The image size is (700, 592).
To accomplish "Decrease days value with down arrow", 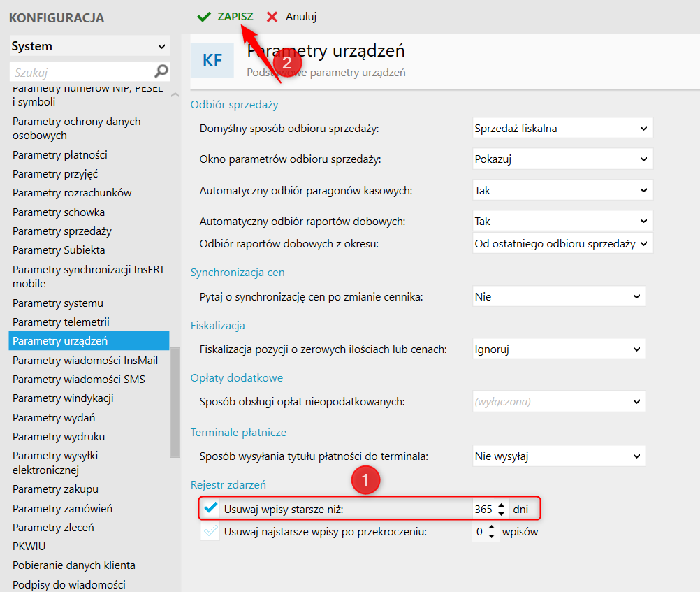I will [501, 514].
